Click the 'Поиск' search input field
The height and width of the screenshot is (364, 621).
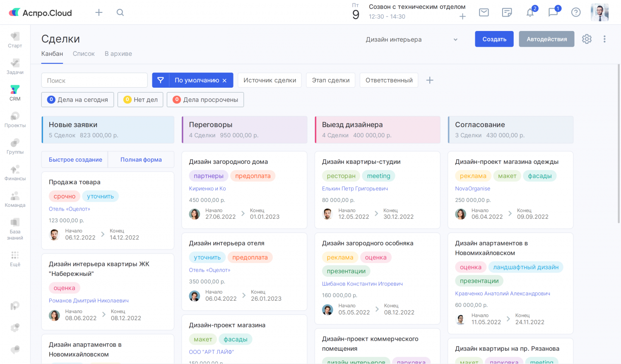(x=94, y=80)
